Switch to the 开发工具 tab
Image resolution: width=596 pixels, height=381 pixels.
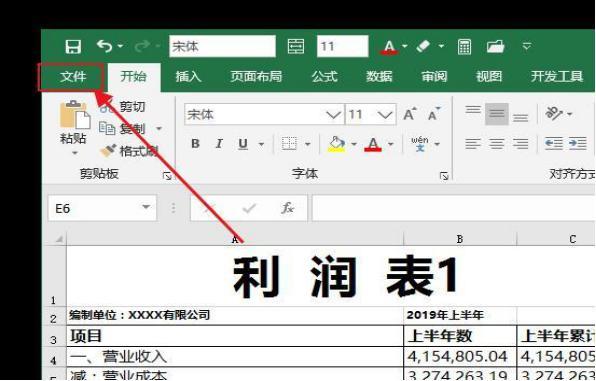[556, 76]
